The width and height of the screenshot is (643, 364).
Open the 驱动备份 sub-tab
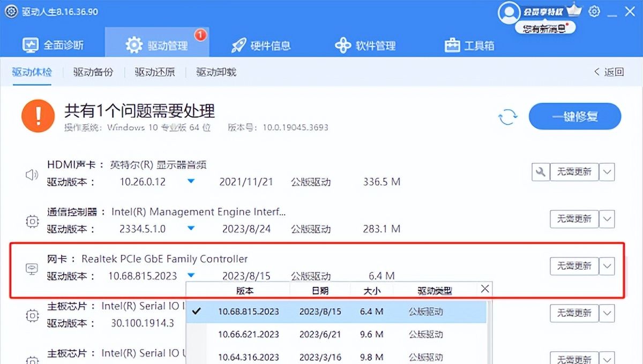(93, 72)
